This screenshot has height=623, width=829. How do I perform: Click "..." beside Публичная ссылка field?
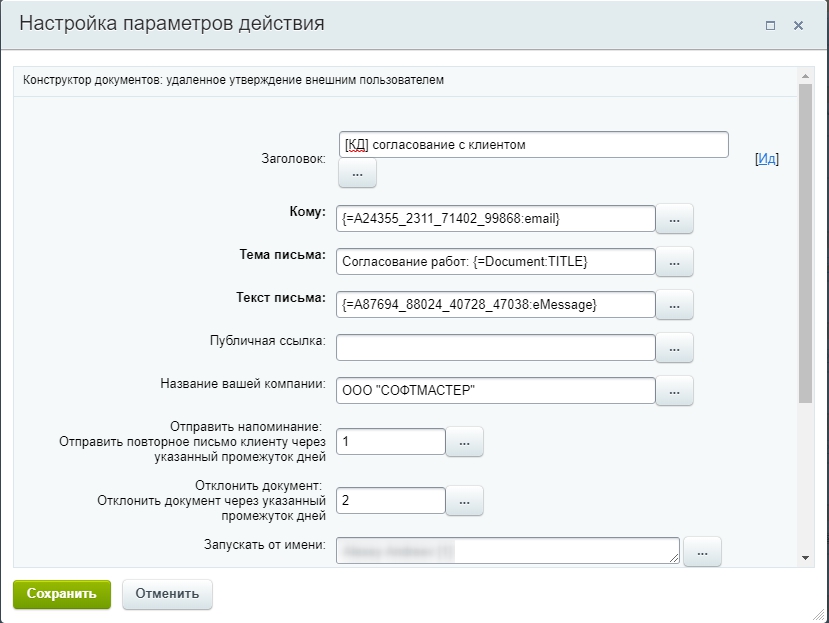click(674, 347)
